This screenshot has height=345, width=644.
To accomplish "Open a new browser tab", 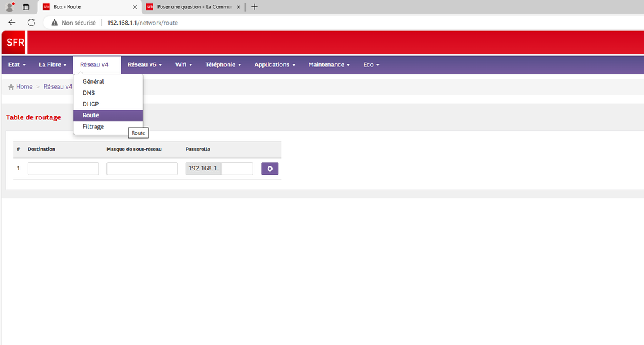I will [255, 7].
